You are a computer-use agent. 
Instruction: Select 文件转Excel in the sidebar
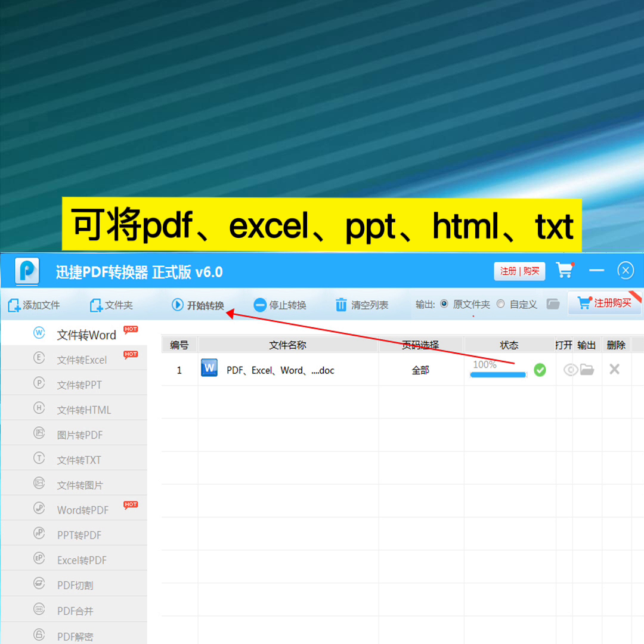74,358
